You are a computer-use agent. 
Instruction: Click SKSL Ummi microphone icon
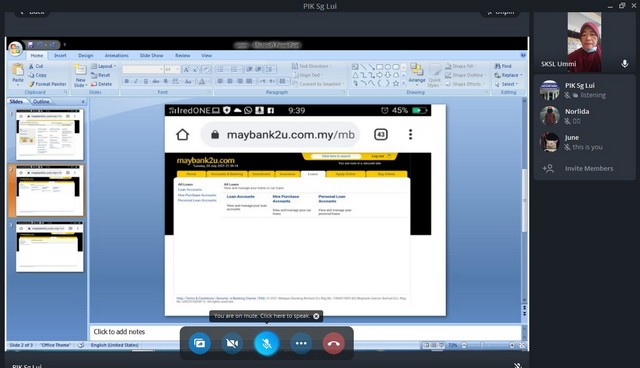624,64
